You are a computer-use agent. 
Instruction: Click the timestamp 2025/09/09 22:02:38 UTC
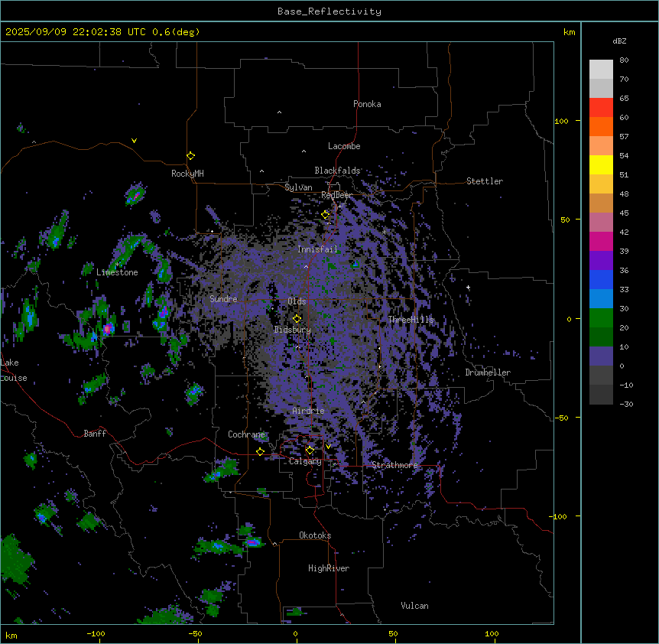(x=75, y=32)
